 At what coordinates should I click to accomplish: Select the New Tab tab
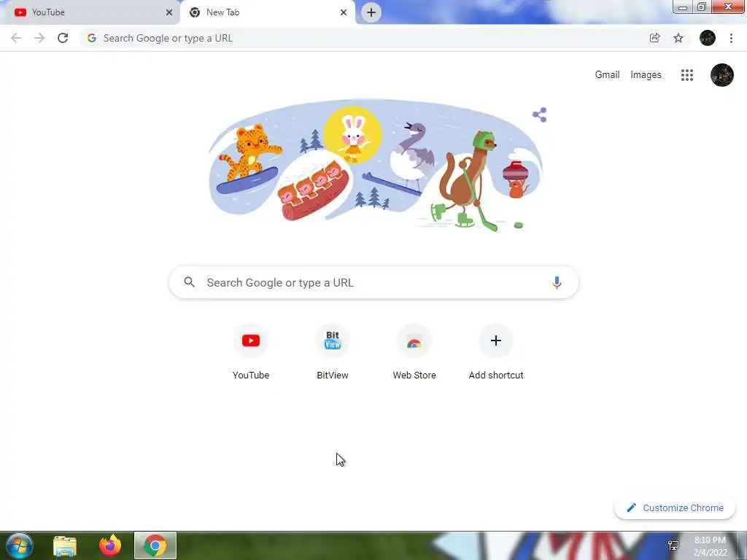(x=268, y=12)
